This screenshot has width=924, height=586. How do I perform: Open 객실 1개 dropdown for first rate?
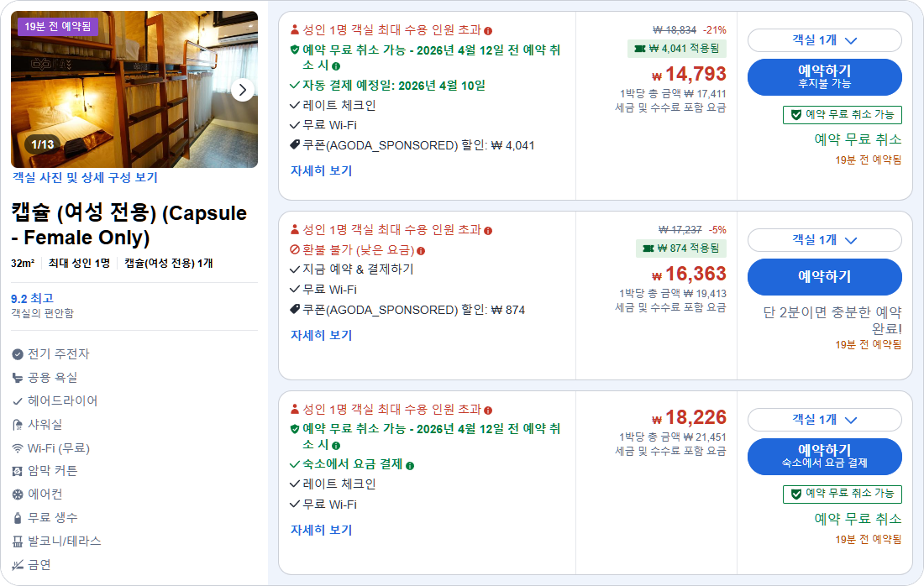point(824,40)
